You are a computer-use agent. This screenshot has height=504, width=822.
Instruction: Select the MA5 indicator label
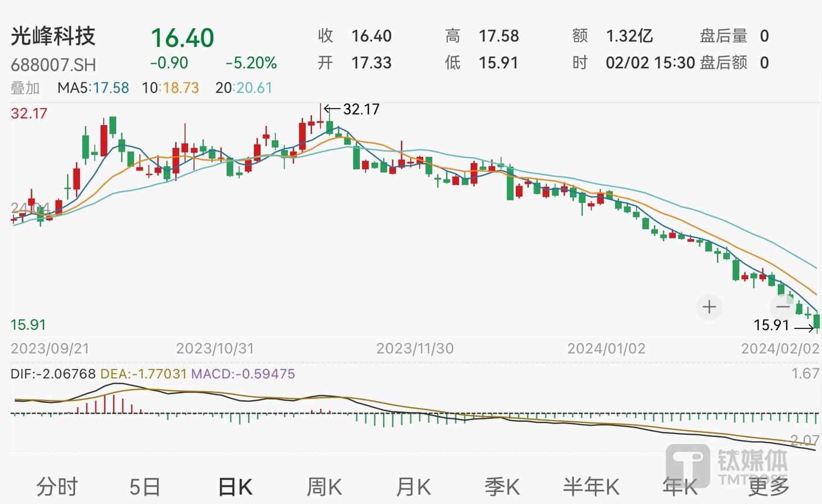point(93,88)
